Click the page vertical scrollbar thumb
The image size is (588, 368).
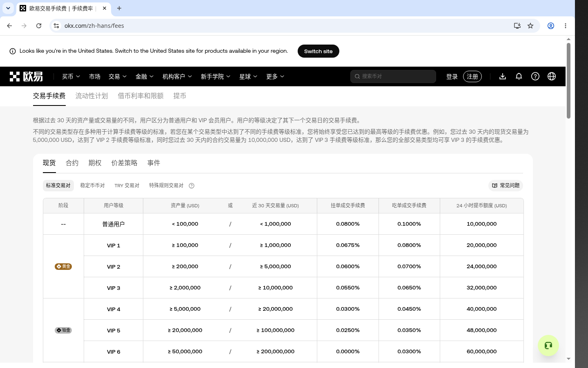point(568,81)
